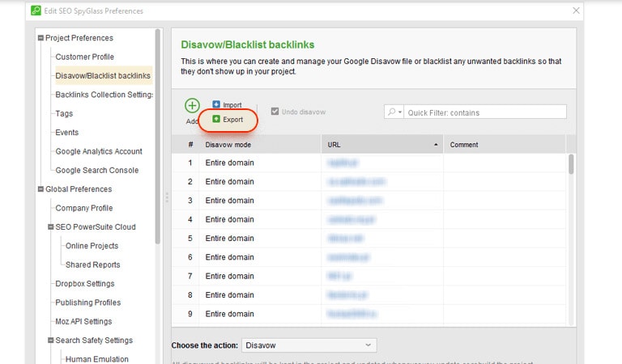
Task: Open Online Projects settings
Action: (x=92, y=246)
